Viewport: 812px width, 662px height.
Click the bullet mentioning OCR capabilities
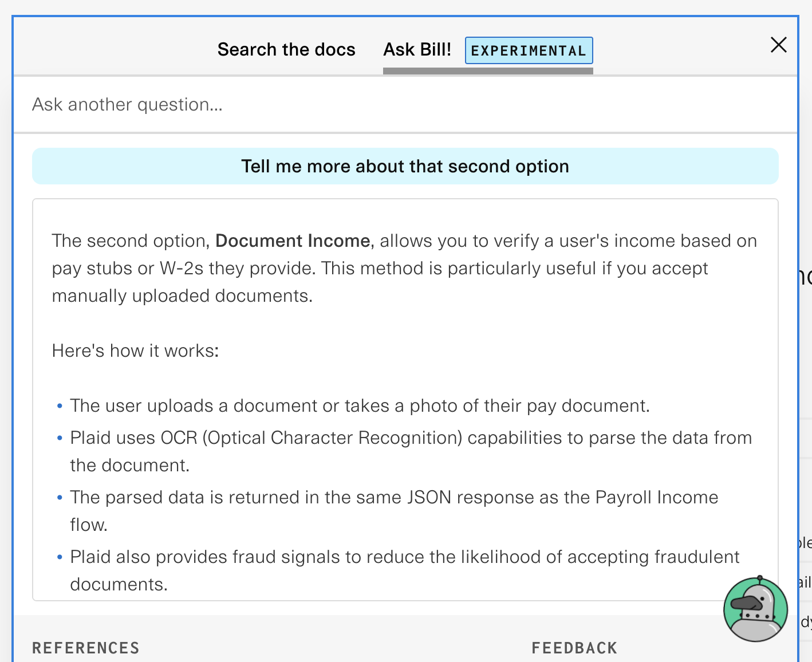point(411,438)
